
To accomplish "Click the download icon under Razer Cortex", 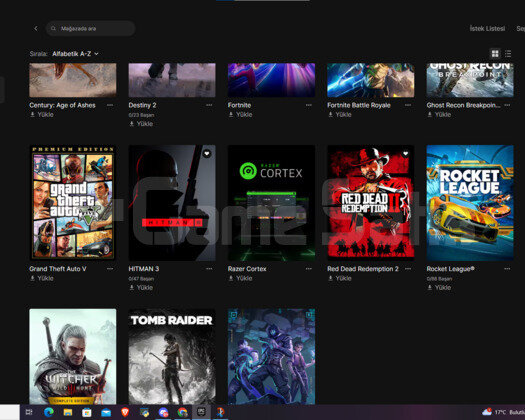I will [231, 278].
